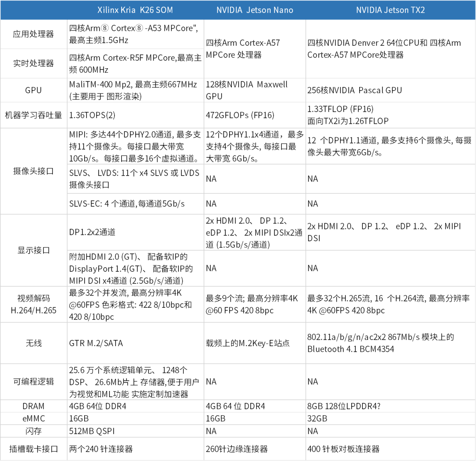Select the 摄像头接口 row label
Viewport: 476px width, 461px height.
pos(33,171)
